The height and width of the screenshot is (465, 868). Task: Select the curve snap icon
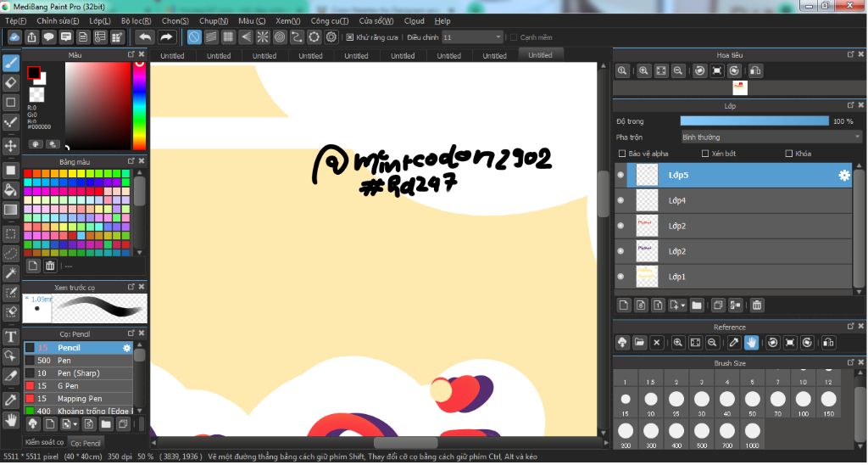297,37
